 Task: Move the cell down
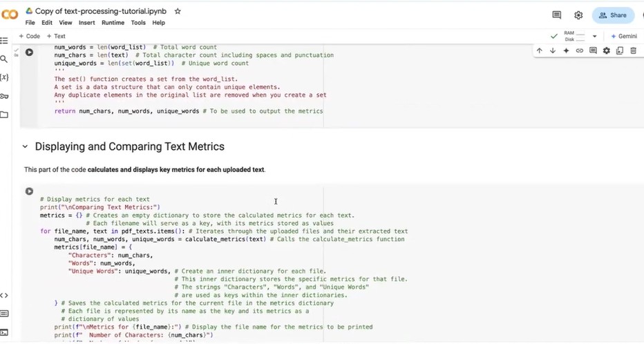click(553, 50)
